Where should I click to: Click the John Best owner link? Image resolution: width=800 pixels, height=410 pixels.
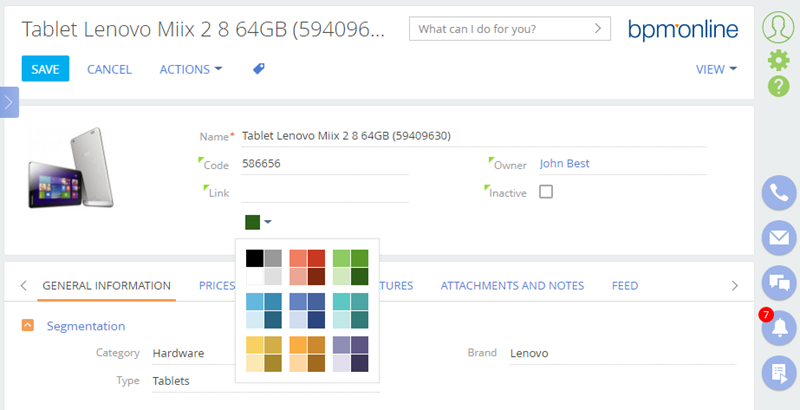pyautogui.click(x=572, y=164)
